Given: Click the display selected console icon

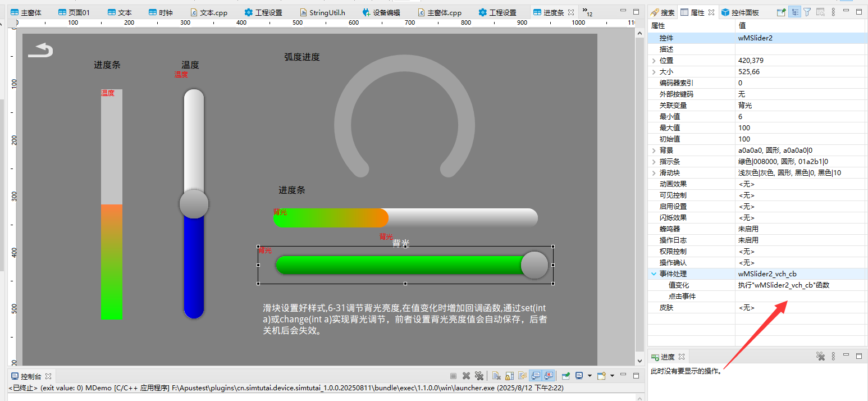Looking at the screenshot, I should pyautogui.click(x=579, y=376).
